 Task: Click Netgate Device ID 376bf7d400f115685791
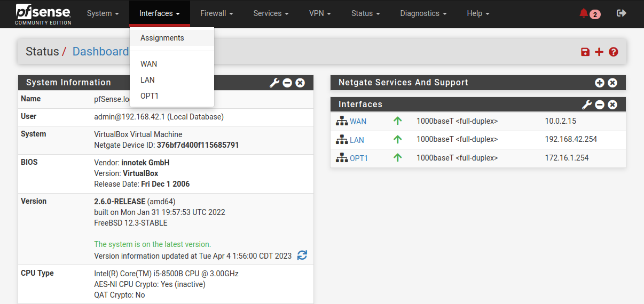[x=198, y=145]
